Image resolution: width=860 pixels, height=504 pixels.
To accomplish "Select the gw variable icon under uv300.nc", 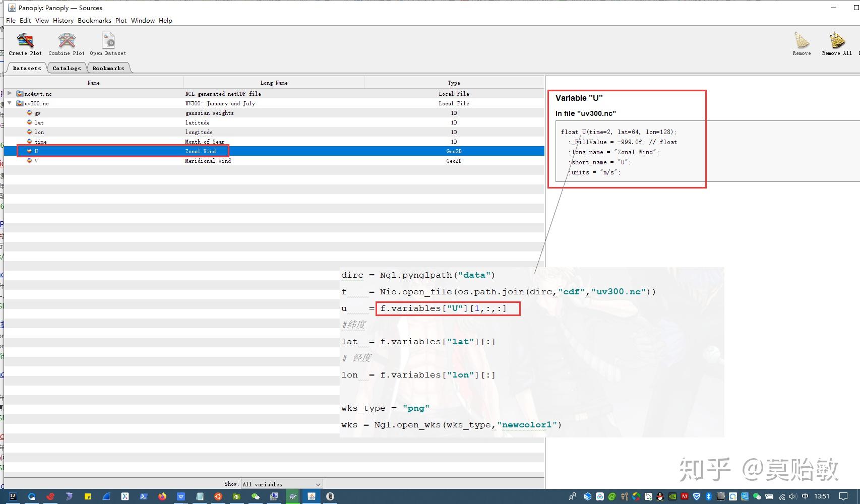I will (x=29, y=113).
